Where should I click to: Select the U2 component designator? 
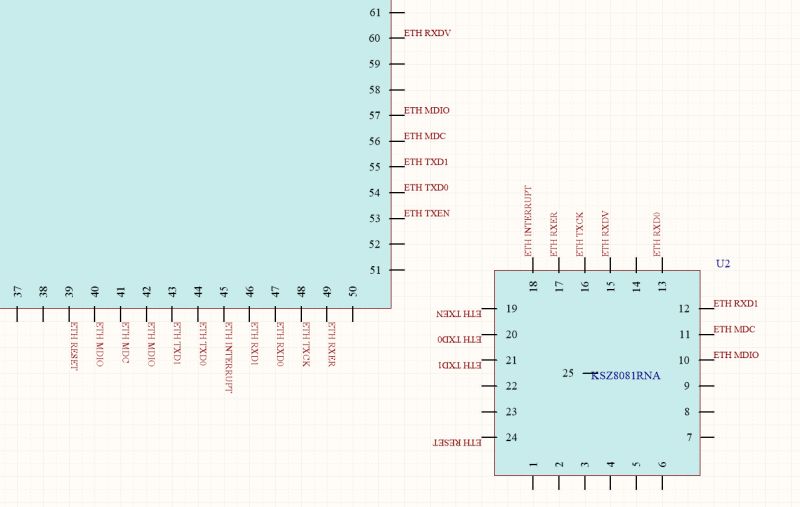tap(723, 263)
